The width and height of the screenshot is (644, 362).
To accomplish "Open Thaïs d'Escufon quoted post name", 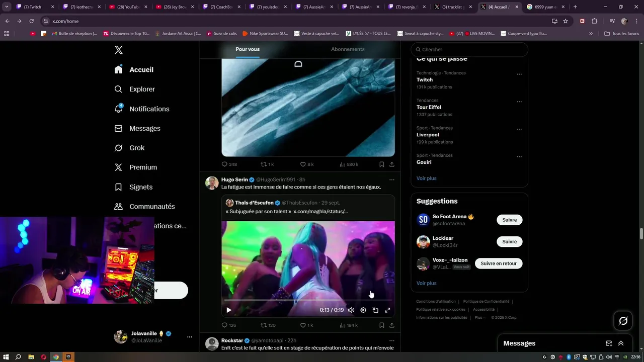I will tap(254, 203).
